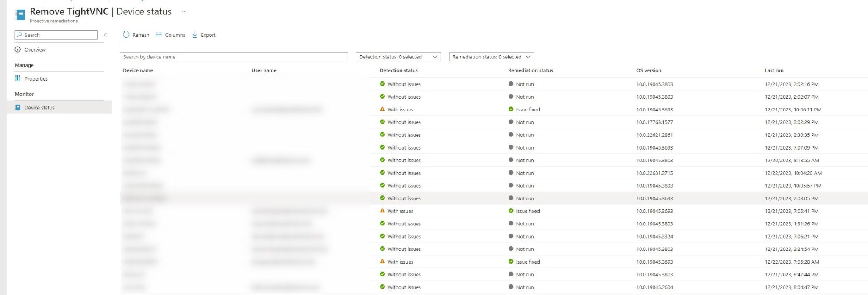The width and height of the screenshot is (868, 295).
Task: Click the Columns list icon
Action: point(159,35)
